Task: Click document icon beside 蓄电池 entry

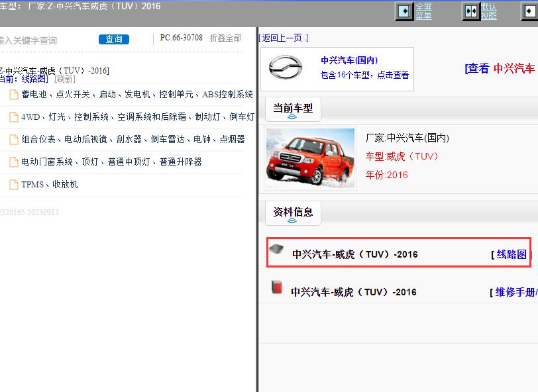Action: pyautogui.click(x=14, y=95)
